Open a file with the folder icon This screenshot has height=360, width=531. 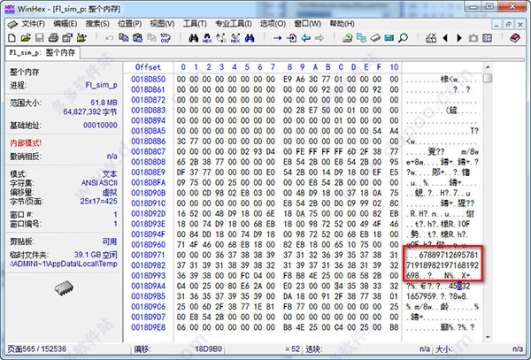(25, 38)
